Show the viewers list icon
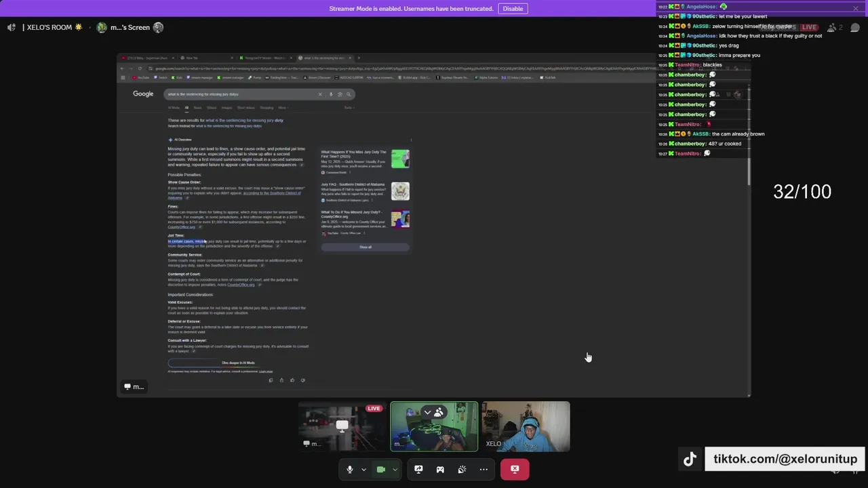 [832, 27]
